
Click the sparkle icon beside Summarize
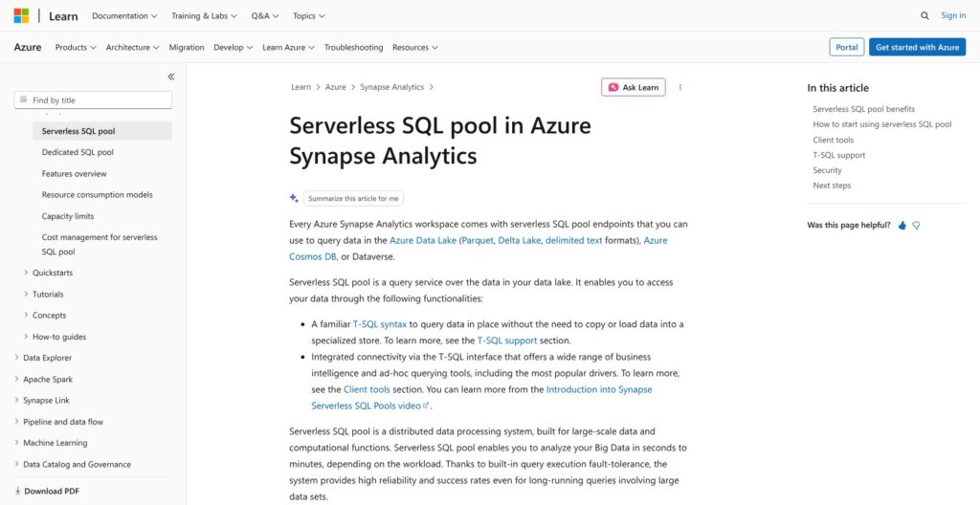(294, 198)
